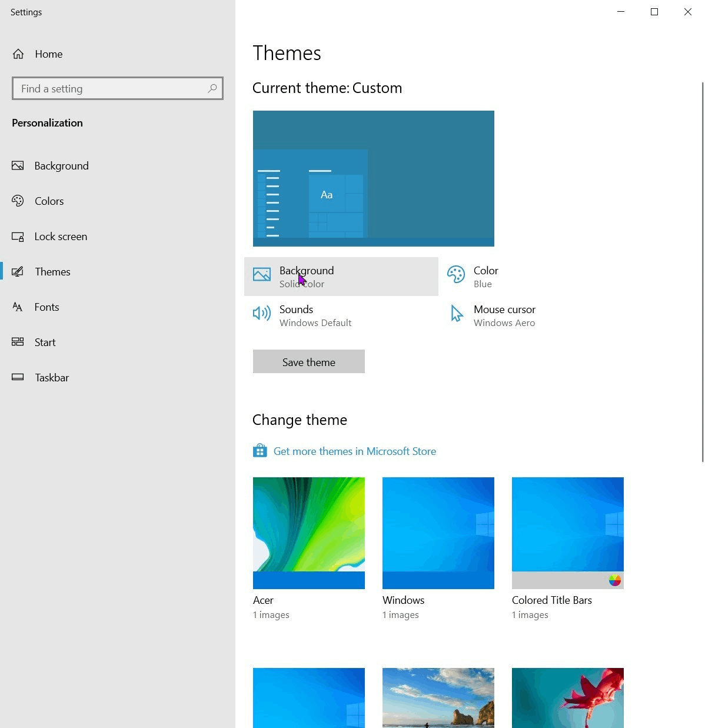Open Color Blue theme option
Viewport: 705px width, 728px height.
536,277
